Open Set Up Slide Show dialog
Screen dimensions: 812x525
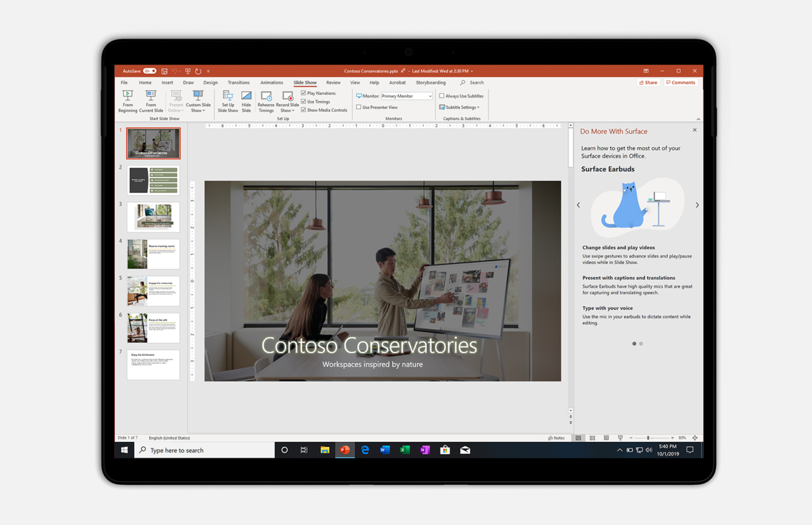[228, 101]
